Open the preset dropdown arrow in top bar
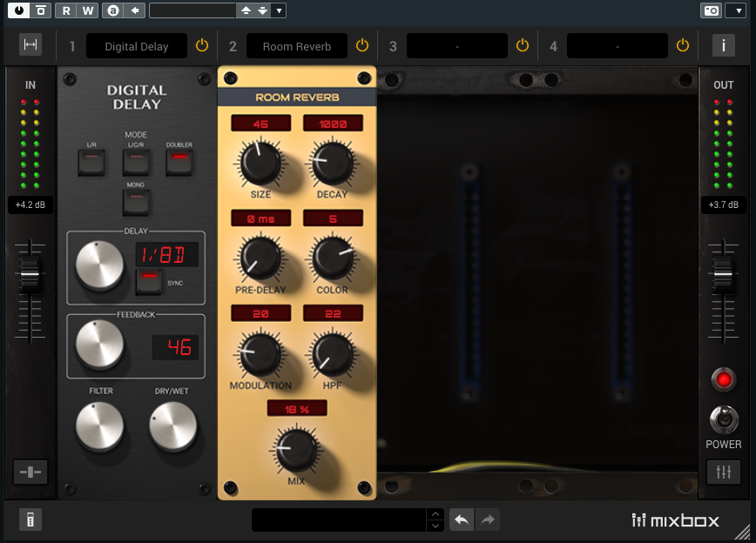Image resolution: width=756 pixels, height=543 pixels. (278, 10)
